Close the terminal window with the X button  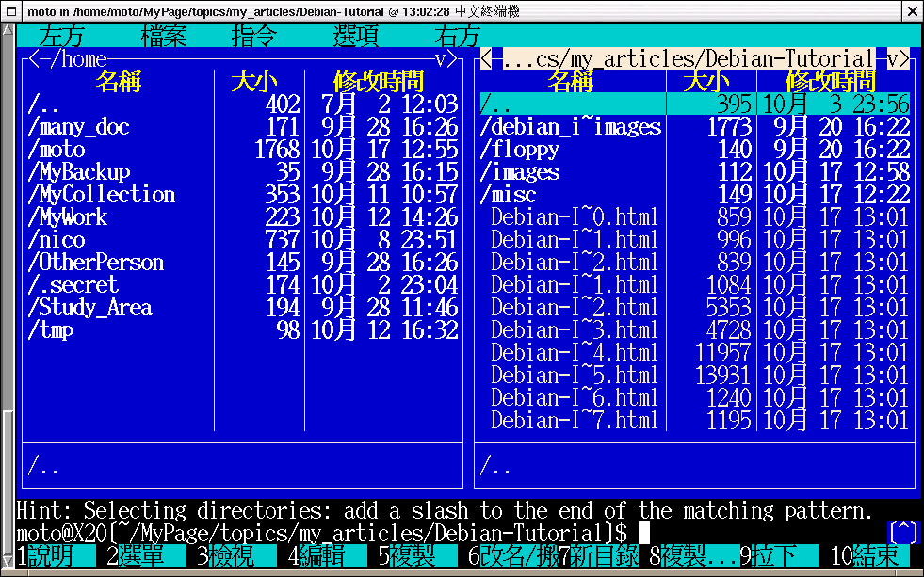coord(912,11)
